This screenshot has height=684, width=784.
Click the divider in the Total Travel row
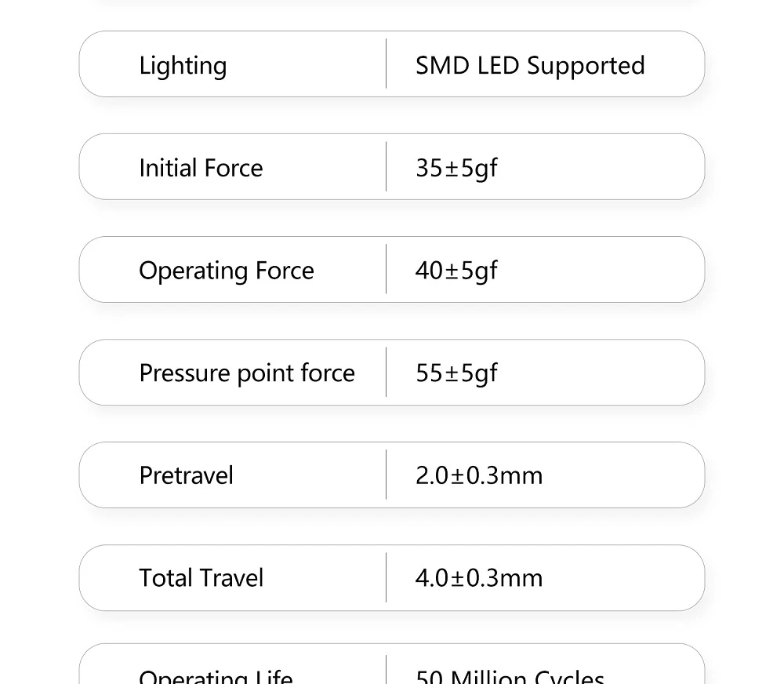[x=387, y=577]
